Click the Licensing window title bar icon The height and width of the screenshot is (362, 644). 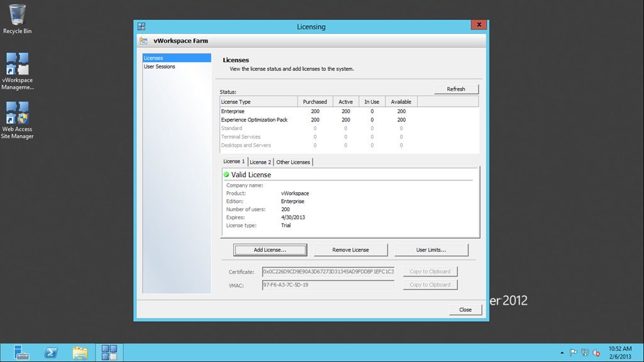coord(142,26)
